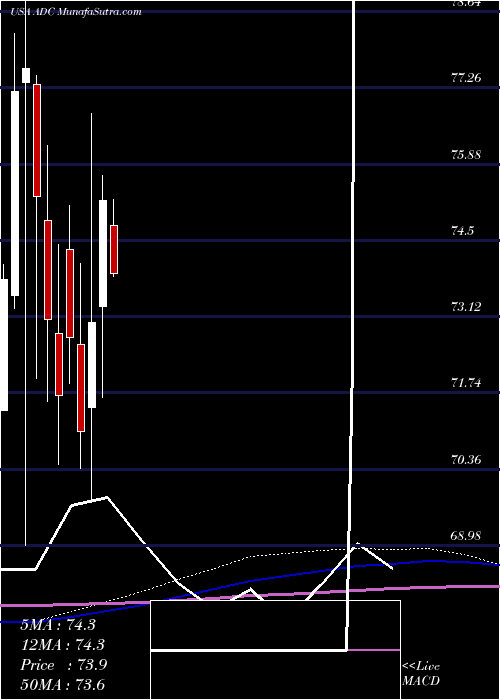
Task: Click the 71.74 price axis label
Action: pos(467,383)
